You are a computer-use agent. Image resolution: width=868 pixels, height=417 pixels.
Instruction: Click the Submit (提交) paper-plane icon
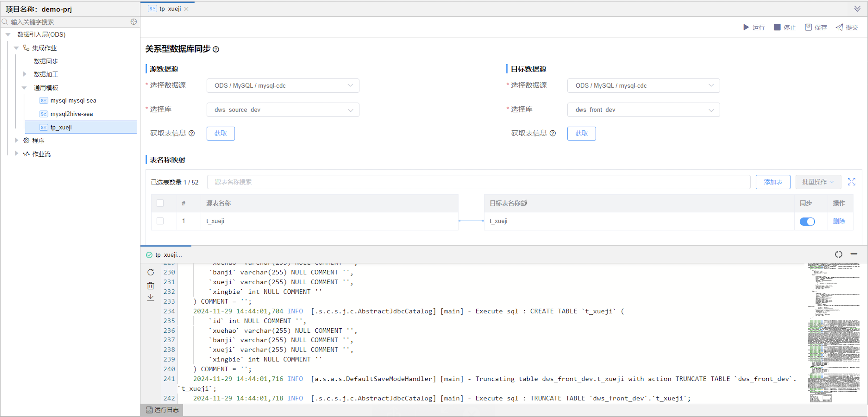click(839, 27)
